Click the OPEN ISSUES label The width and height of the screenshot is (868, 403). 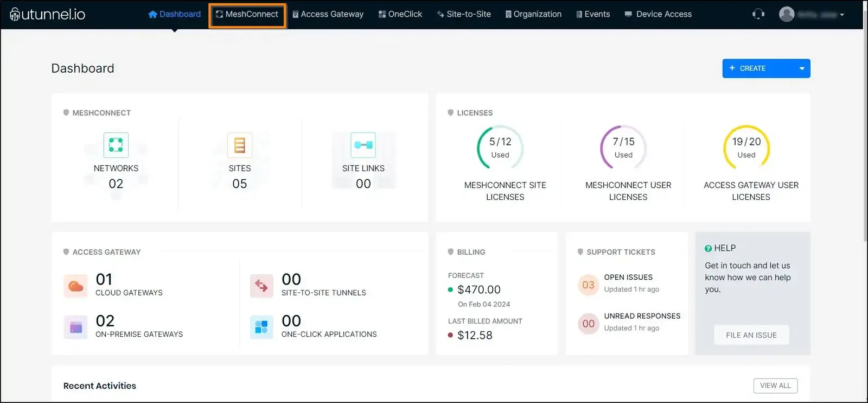(628, 278)
